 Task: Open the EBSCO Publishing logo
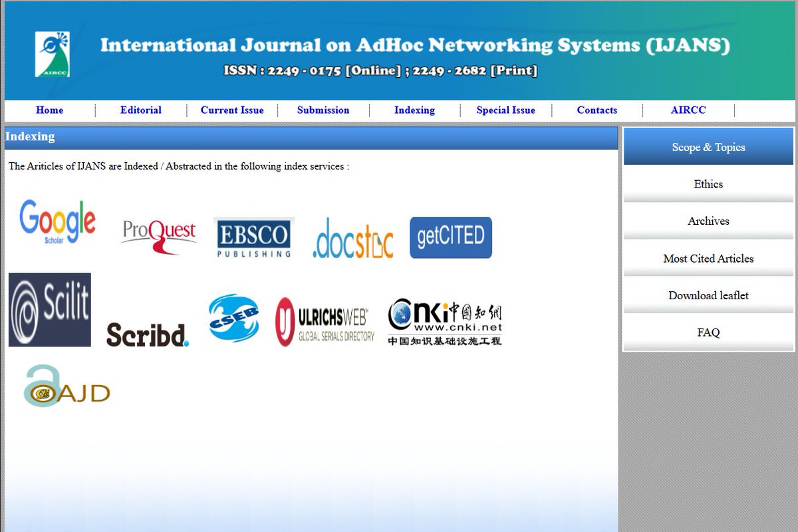254,237
